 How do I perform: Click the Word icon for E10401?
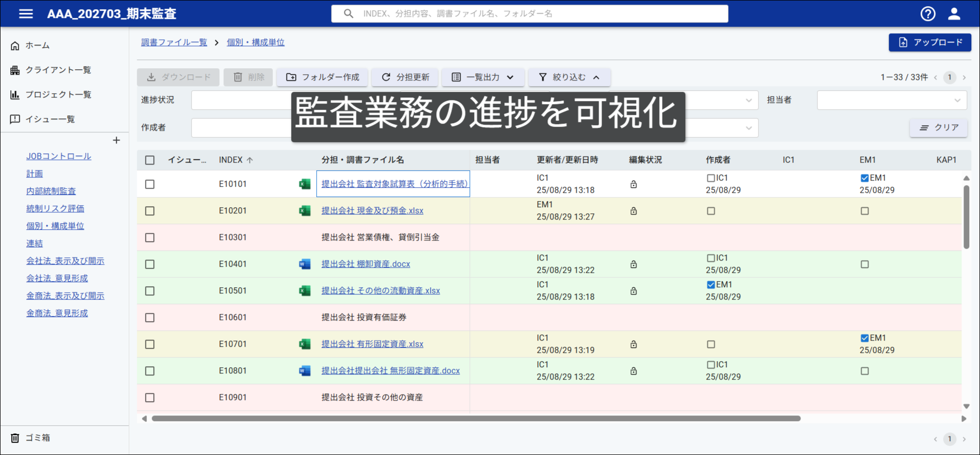click(304, 264)
